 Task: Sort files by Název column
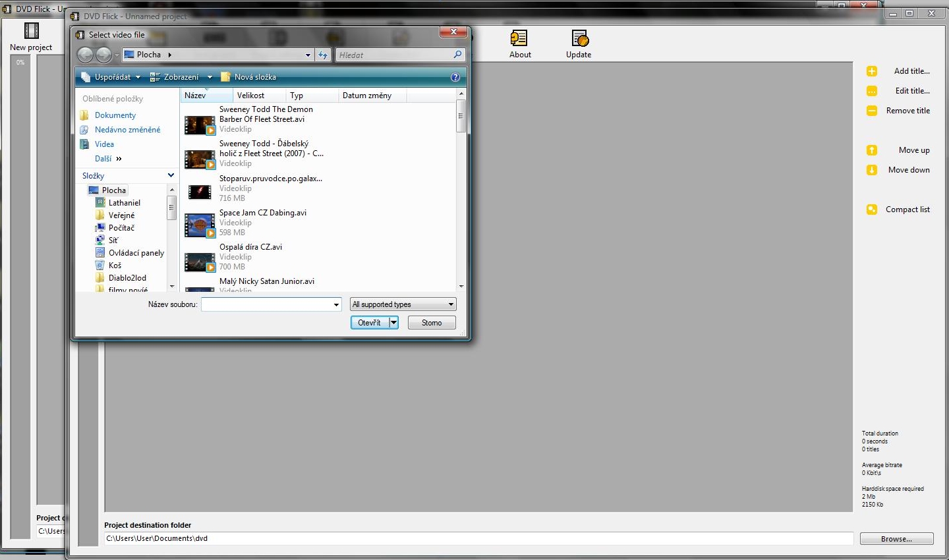pyautogui.click(x=206, y=96)
